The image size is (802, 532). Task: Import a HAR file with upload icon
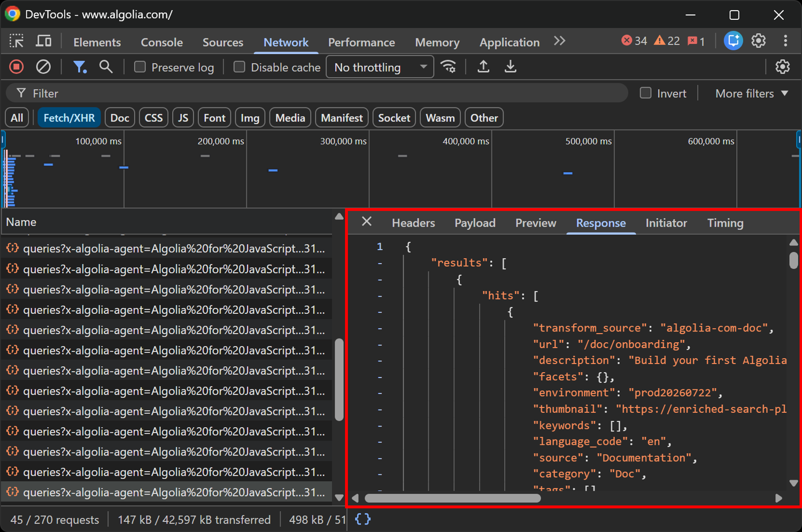(483, 67)
